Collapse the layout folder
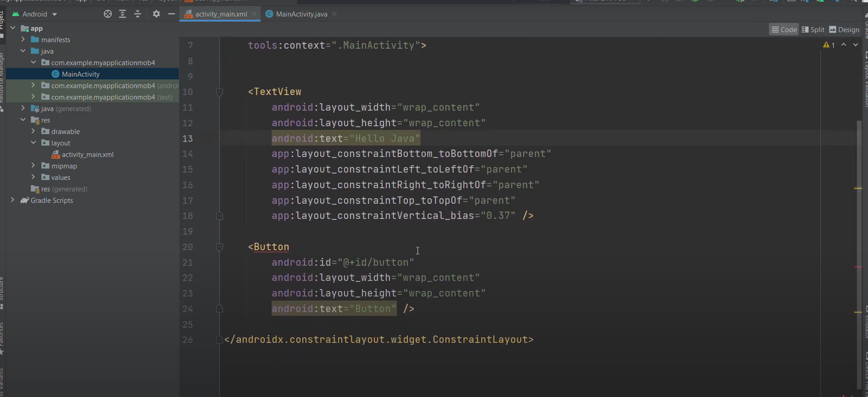This screenshot has height=397, width=868. pyautogui.click(x=33, y=143)
